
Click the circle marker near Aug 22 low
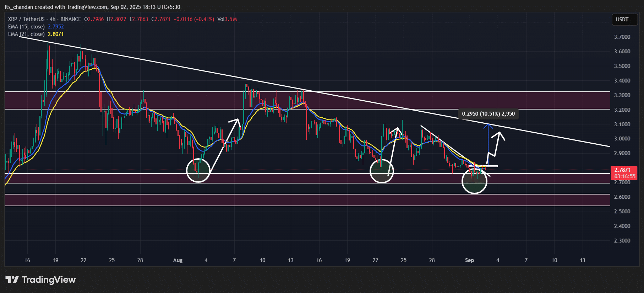click(x=382, y=171)
